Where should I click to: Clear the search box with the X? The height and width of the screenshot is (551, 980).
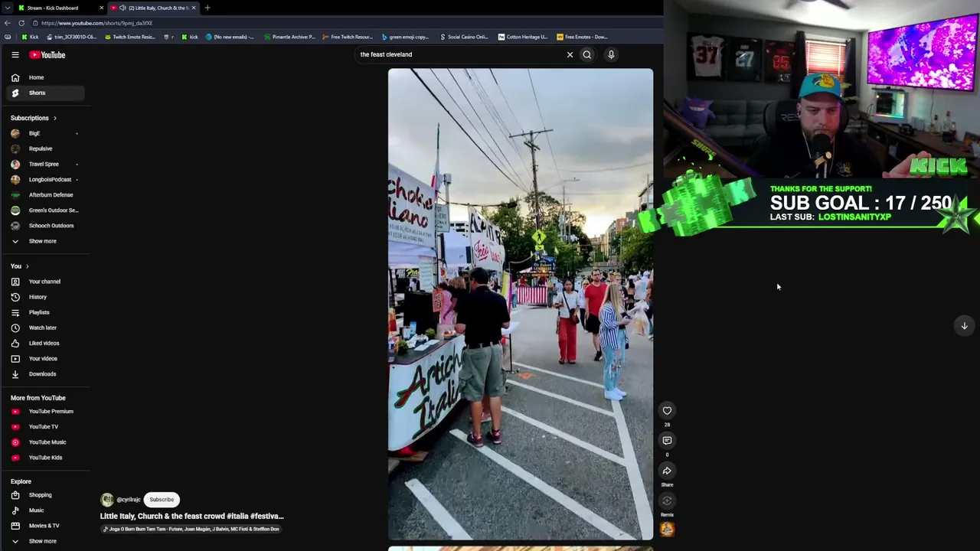(x=570, y=54)
